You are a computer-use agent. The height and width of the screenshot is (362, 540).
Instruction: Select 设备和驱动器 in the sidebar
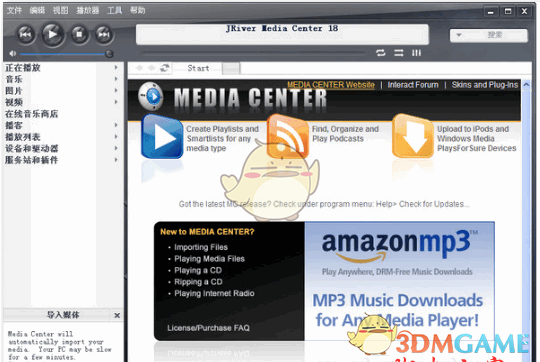(31, 148)
